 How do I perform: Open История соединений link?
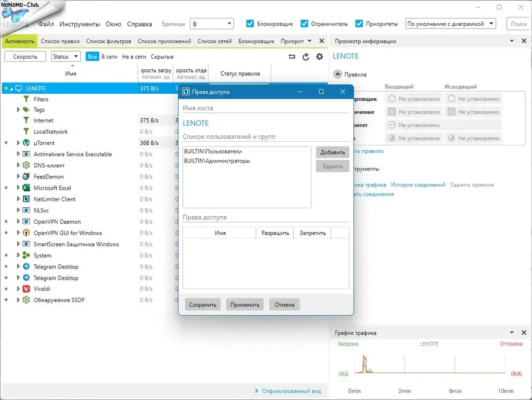418,185
